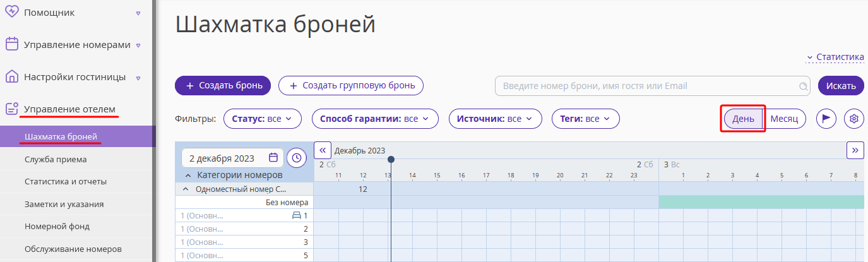Switch to День view

pyautogui.click(x=743, y=118)
